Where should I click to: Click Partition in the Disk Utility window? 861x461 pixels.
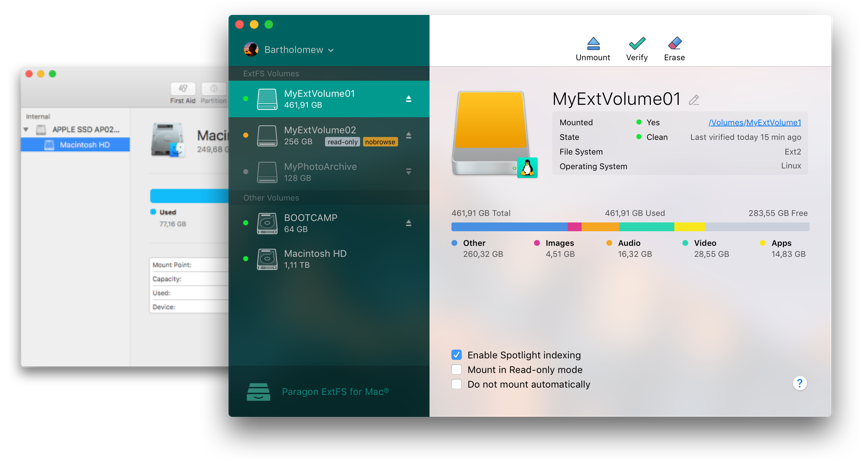(x=214, y=93)
